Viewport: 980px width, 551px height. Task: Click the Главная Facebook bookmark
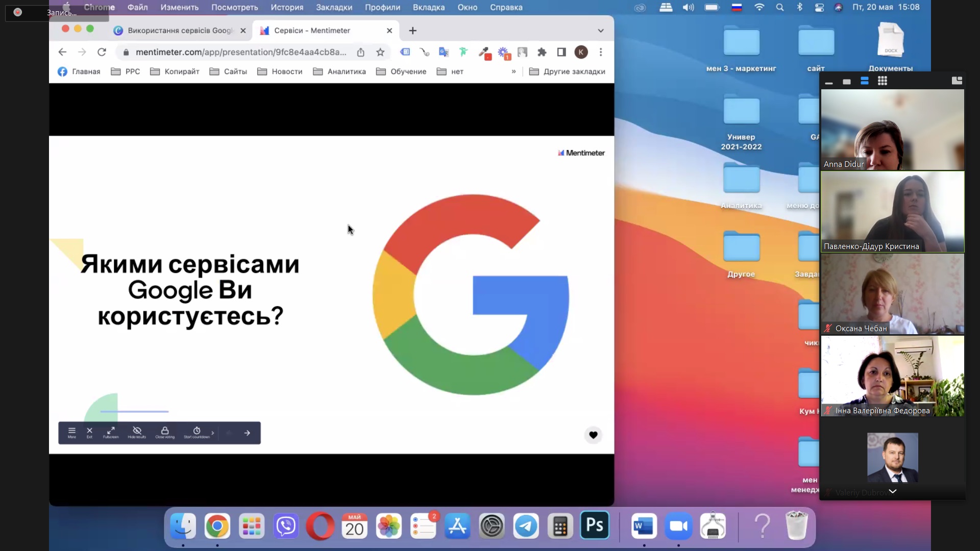[x=79, y=71]
